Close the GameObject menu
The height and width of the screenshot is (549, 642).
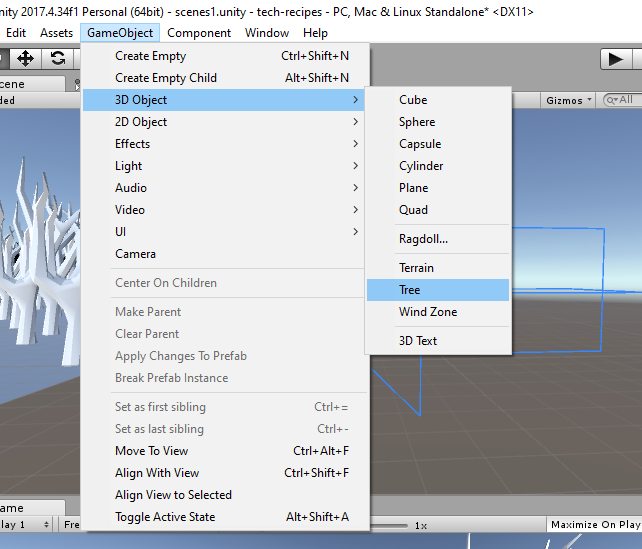pos(120,33)
